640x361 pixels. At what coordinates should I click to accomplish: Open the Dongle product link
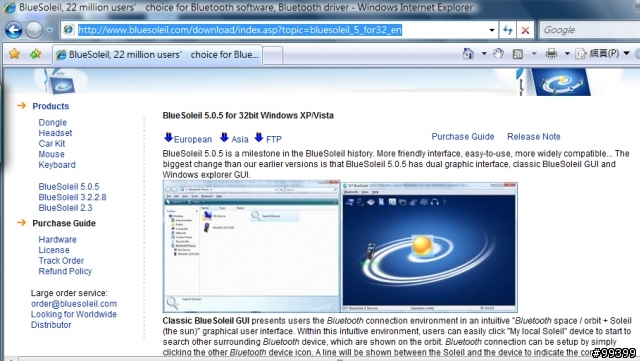click(x=52, y=123)
